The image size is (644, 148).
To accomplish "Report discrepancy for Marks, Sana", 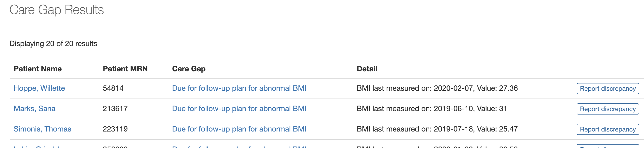I will [x=607, y=109].
